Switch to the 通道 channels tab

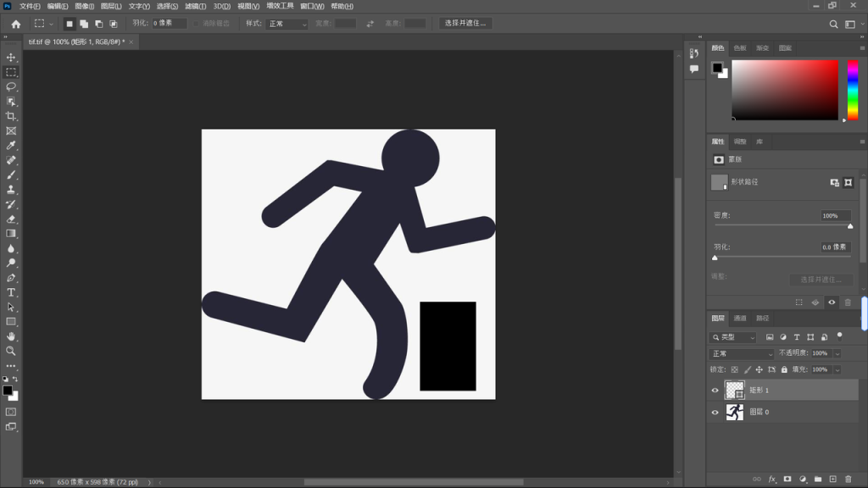click(740, 319)
